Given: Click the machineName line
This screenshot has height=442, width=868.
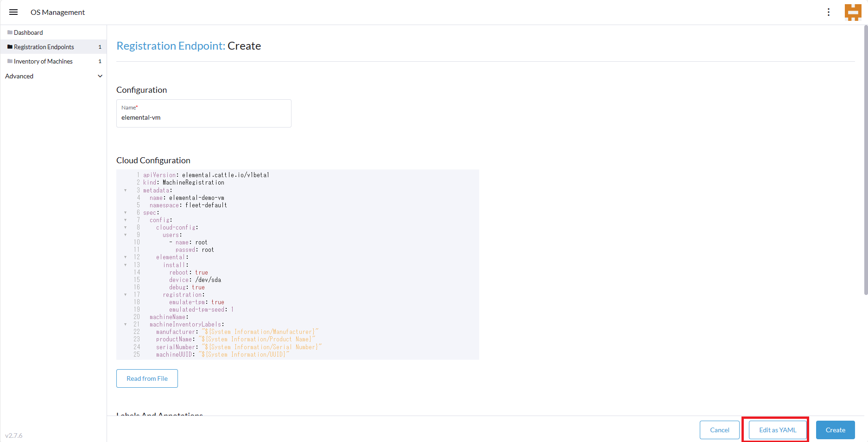Looking at the screenshot, I should pos(169,317).
